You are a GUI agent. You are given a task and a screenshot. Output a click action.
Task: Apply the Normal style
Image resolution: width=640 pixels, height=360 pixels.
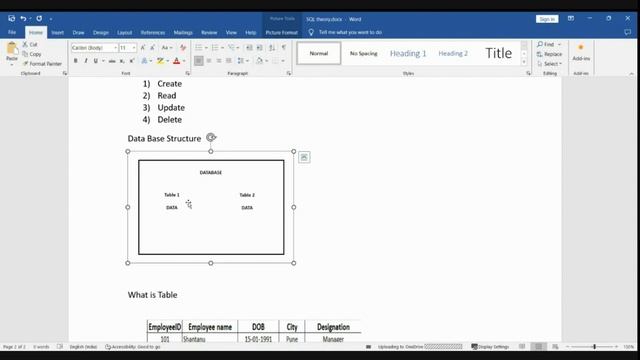coord(319,53)
